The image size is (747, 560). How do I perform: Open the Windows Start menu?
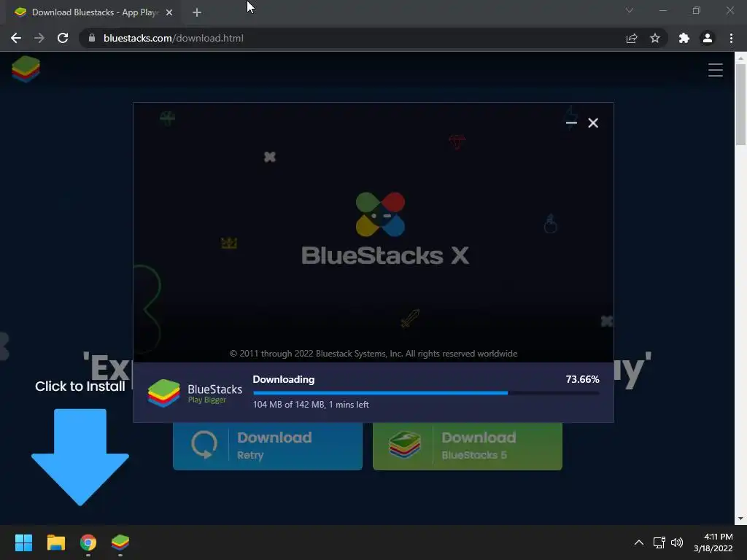coord(24,542)
